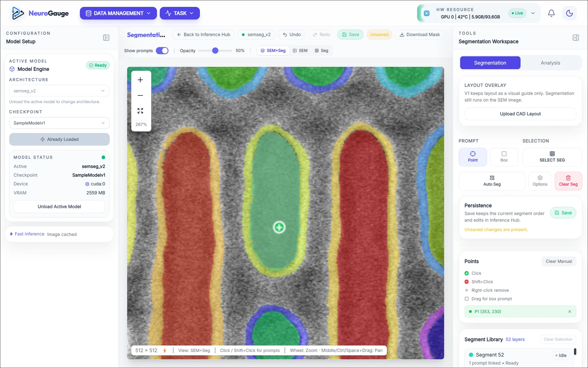Zoom out with the minus icon
Image resolution: width=588 pixels, height=368 pixels.
click(140, 95)
